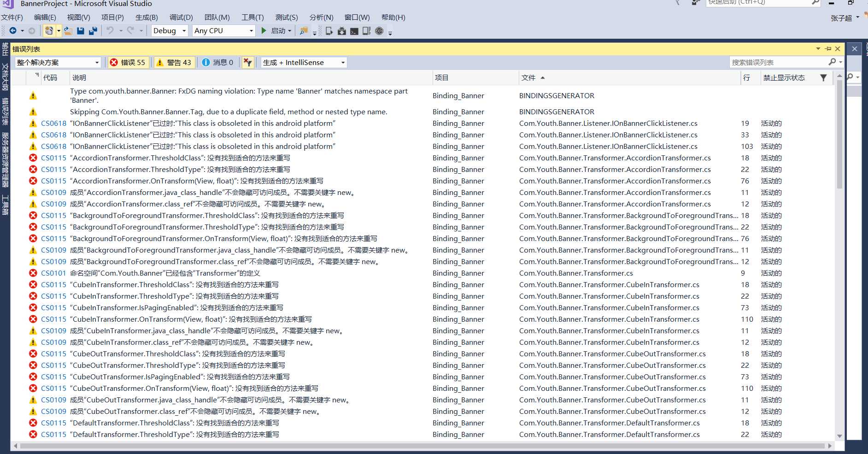The width and height of the screenshot is (868, 454).
Task: Open the 张子超 account dropdown
Action: coord(845,18)
